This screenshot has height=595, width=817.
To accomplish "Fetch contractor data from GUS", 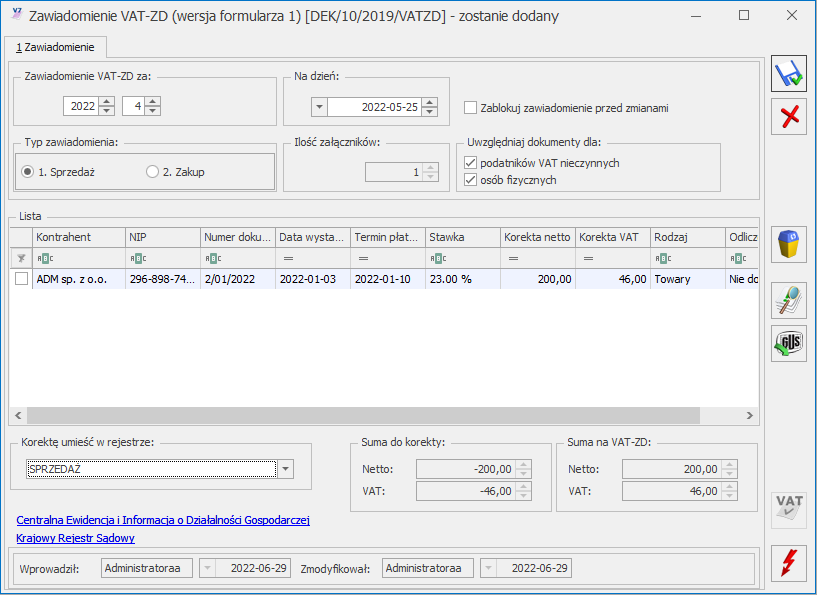I will 789,344.
